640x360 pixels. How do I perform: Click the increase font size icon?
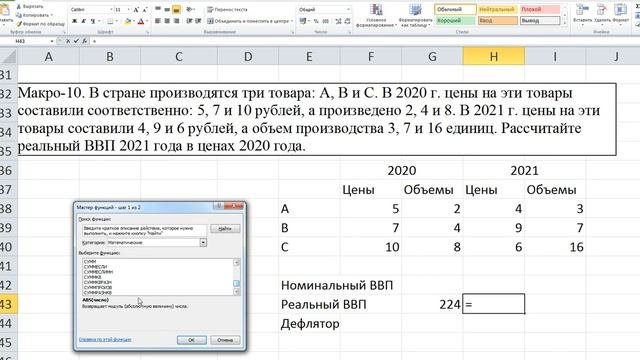(136, 9)
